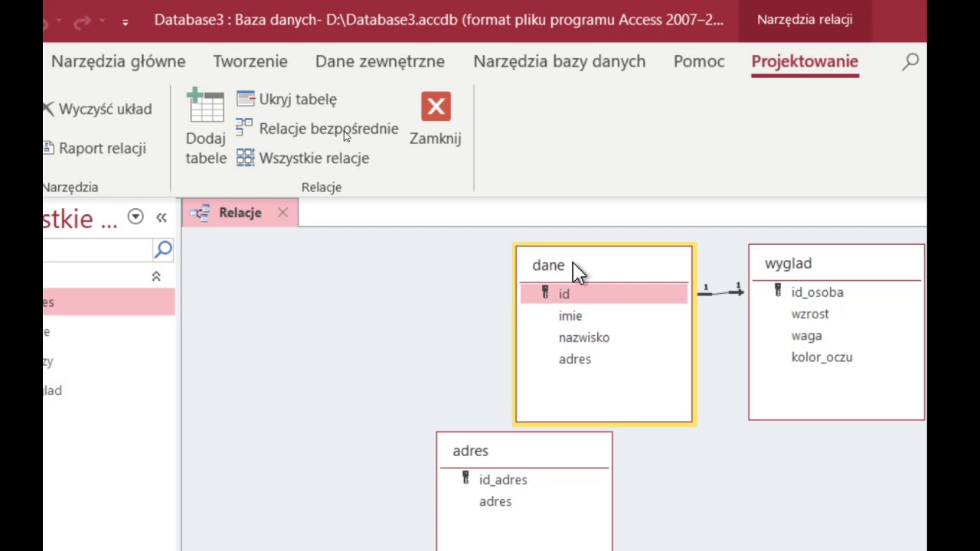Click the red Zamknij icon
Image resolution: width=980 pixels, height=551 pixels.
click(436, 106)
